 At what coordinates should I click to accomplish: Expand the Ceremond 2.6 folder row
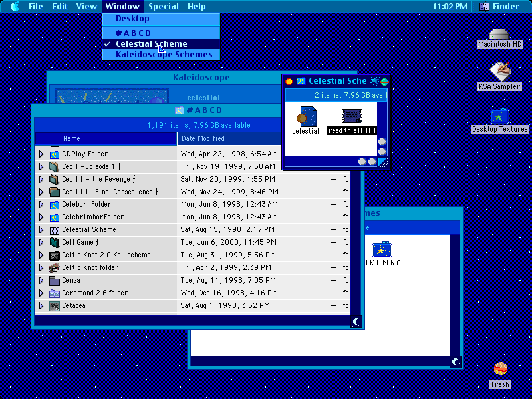tap(41, 293)
